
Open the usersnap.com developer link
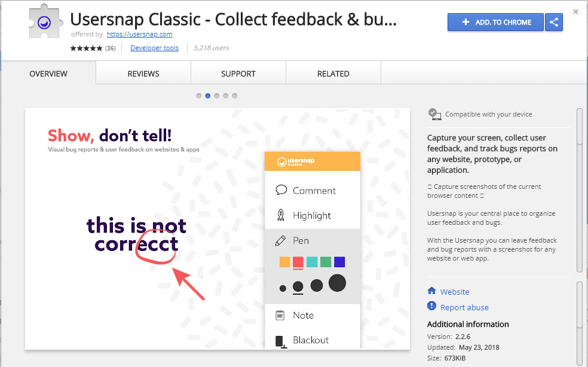140,34
